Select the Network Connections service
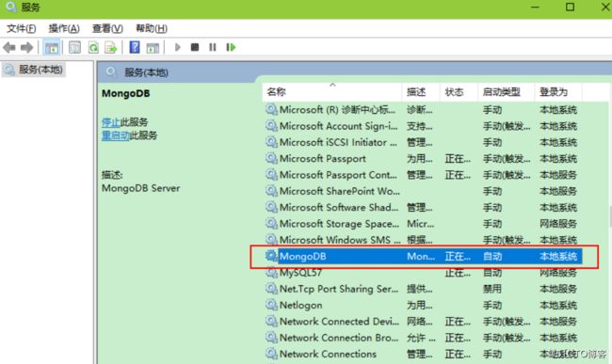This screenshot has height=364, width=612. [424, 354]
